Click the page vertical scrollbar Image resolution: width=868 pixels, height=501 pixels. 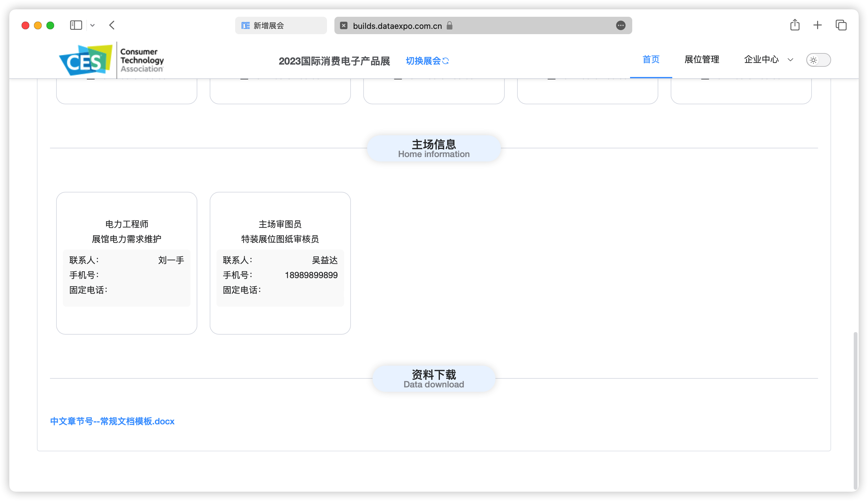(855, 411)
